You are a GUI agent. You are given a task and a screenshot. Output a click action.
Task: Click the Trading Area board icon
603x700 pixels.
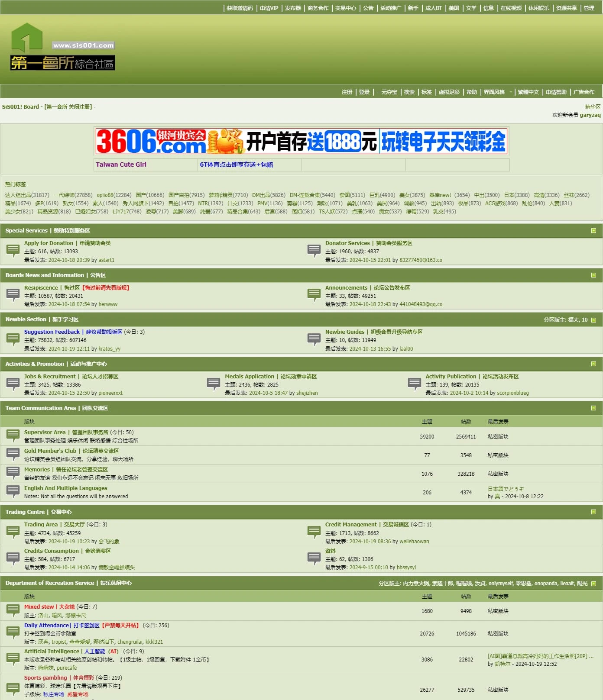(x=13, y=532)
